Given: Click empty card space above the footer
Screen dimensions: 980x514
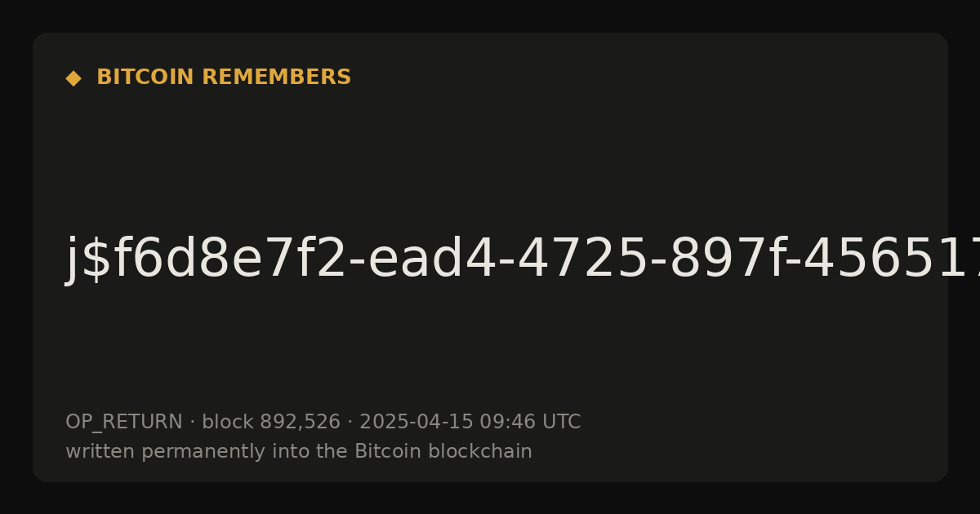Looking at the screenshot, I should pos(490,351).
